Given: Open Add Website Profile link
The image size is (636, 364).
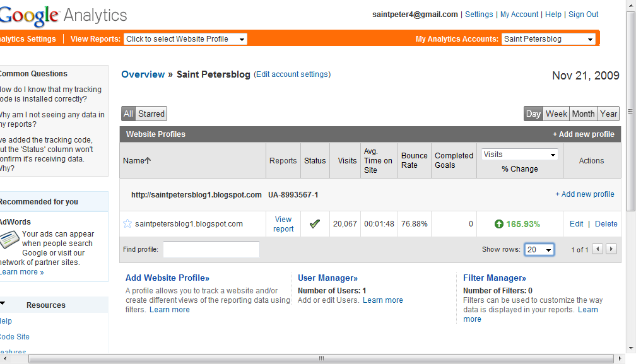Looking at the screenshot, I should coord(167,278).
